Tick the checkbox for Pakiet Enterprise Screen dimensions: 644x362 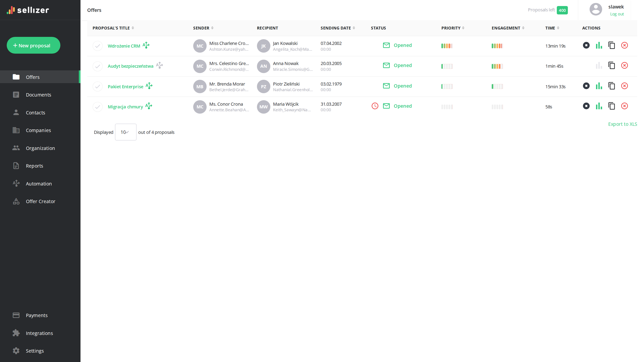[97, 87]
